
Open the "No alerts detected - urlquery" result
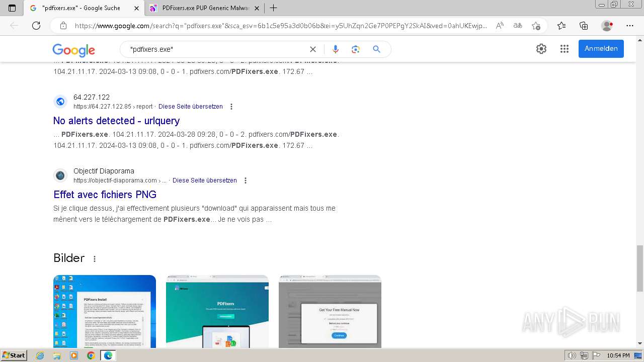pyautogui.click(x=116, y=121)
